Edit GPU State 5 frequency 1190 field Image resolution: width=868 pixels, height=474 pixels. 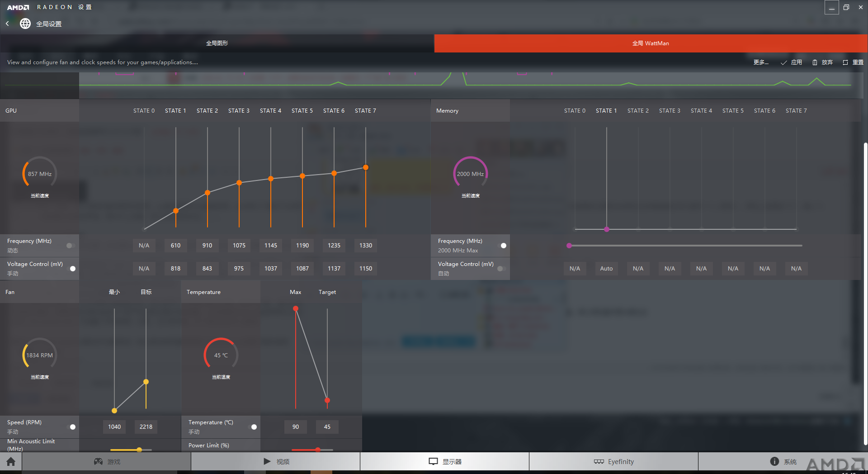pyautogui.click(x=302, y=246)
